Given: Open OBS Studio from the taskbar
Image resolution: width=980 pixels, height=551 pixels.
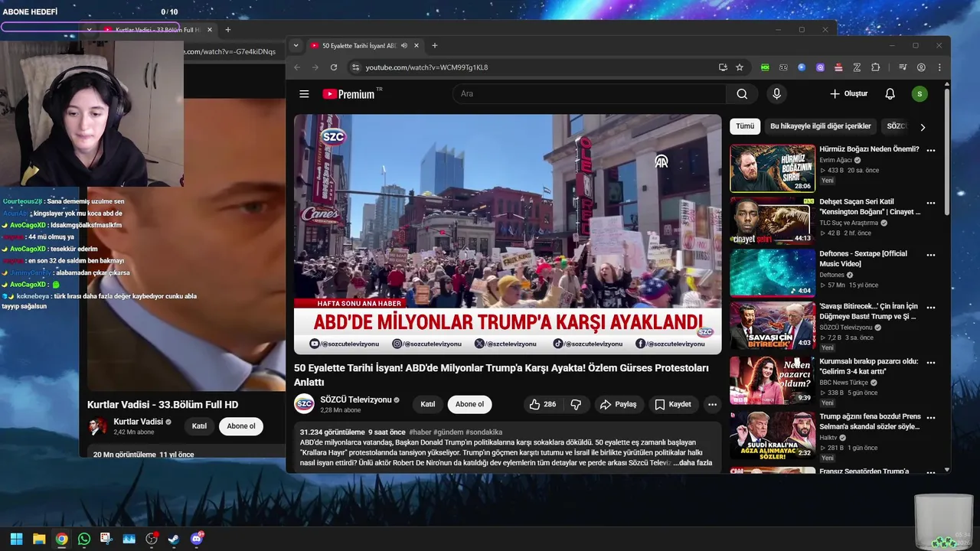Looking at the screenshot, I should (152, 539).
